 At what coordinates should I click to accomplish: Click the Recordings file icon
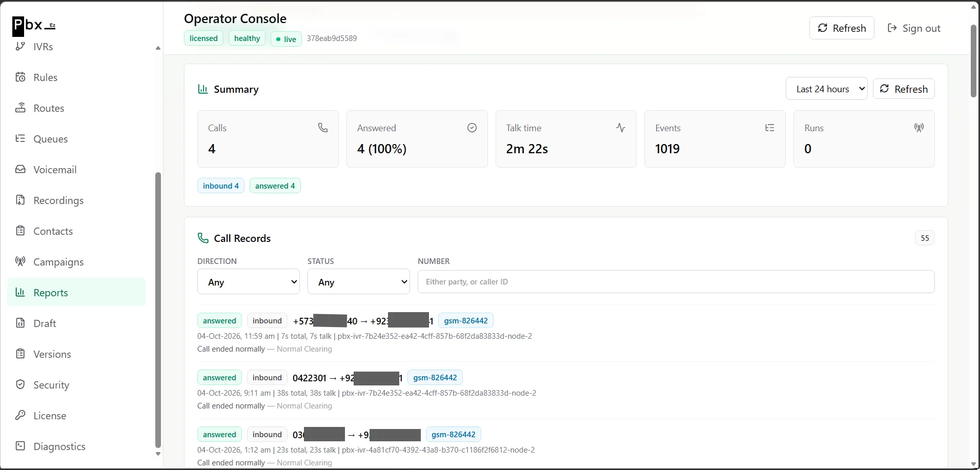pos(21,200)
